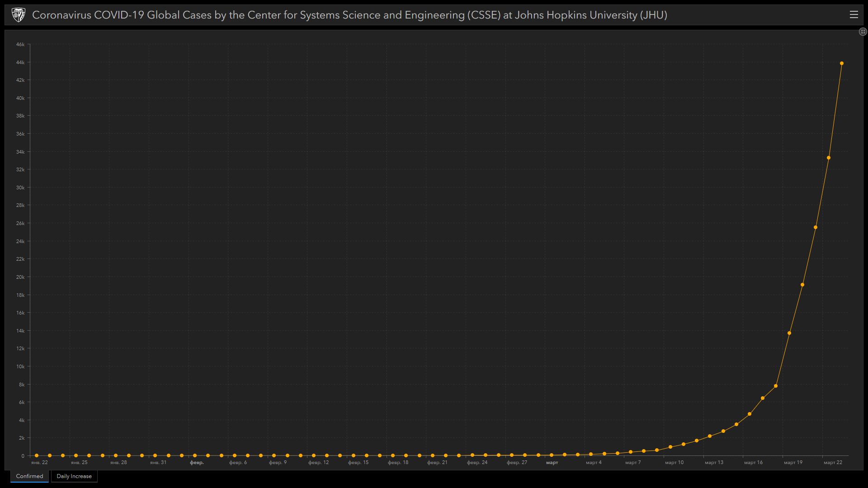Click the data point near 33k
Screen dimensions: 868x488
[828, 158]
